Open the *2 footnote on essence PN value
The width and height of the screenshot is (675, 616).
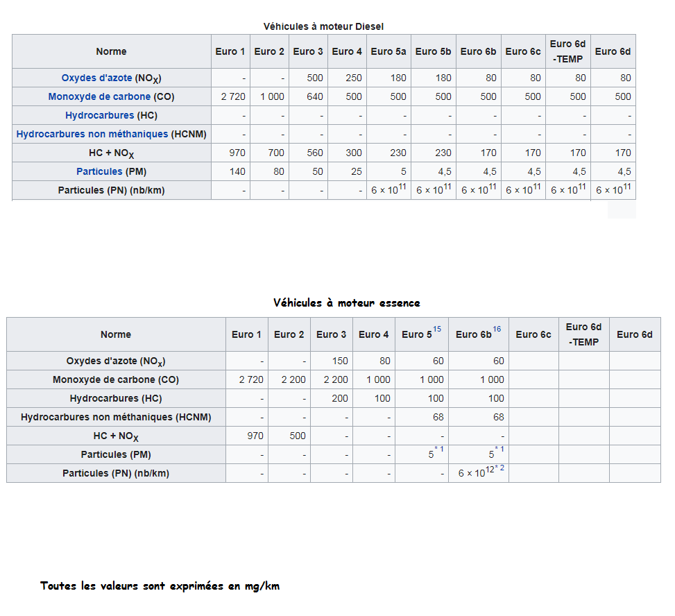[499, 469]
